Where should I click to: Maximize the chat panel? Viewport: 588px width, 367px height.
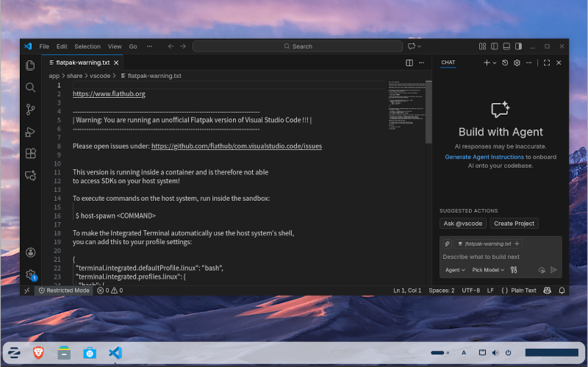(x=547, y=63)
